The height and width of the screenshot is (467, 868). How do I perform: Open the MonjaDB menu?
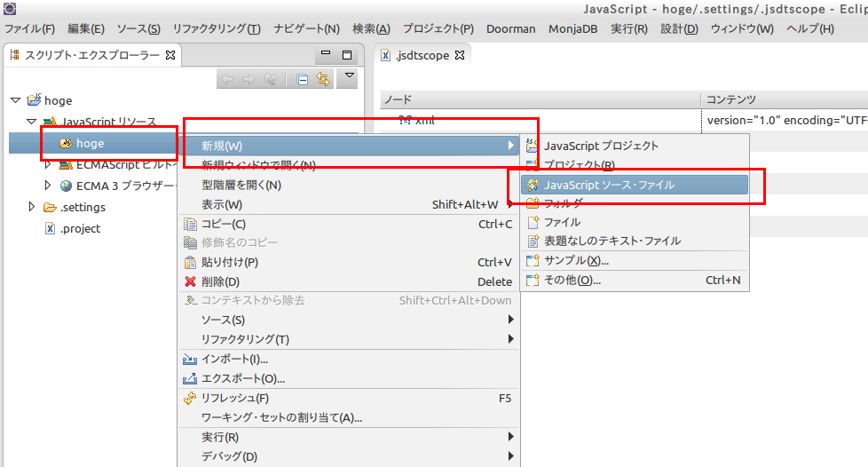(x=573, y=28)
